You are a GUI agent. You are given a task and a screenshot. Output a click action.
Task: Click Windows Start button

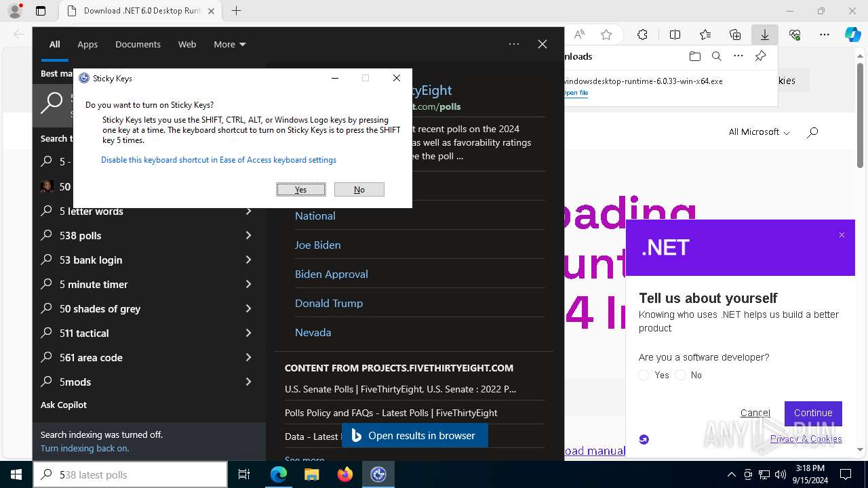click(16, 474)
